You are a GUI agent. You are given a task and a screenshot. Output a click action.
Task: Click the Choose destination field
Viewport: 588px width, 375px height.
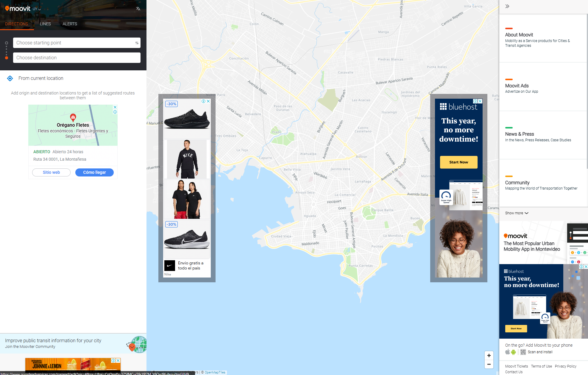pyautogui.click(x=77, y=58)
